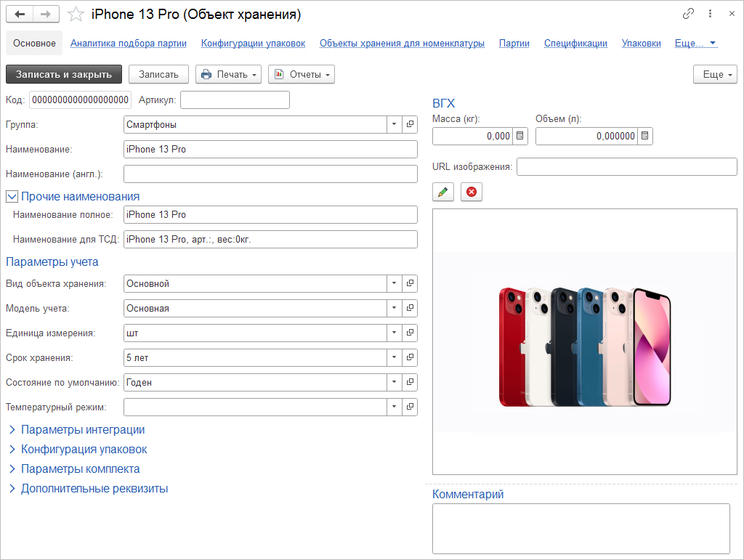Open the Отчеты dropdown button
The image size is (744, 560).
(302, 74)
